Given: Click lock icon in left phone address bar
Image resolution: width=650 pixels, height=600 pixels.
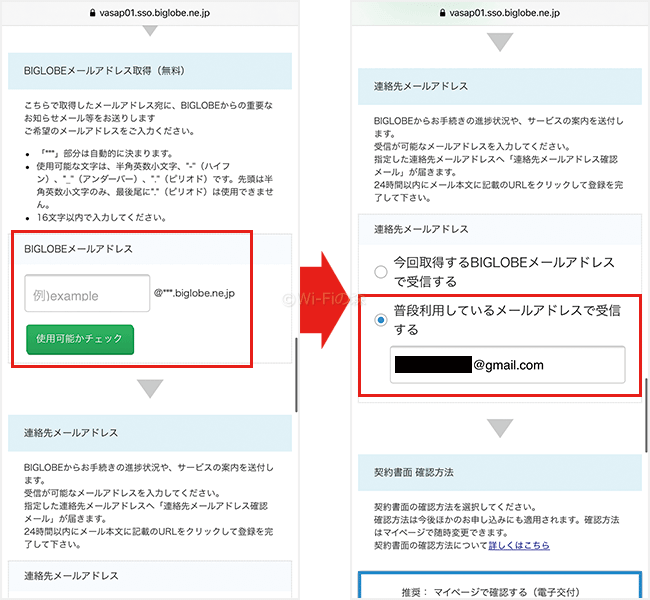Looking at the screenshot, I should 92,13.
